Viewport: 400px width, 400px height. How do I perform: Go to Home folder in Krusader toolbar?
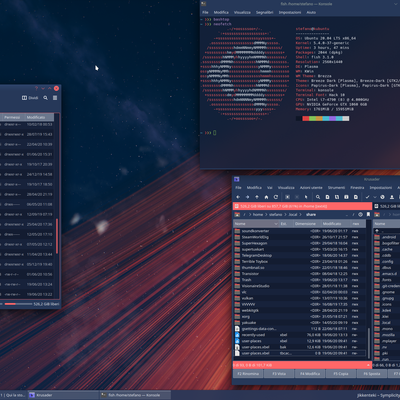(x=266, y=197)
